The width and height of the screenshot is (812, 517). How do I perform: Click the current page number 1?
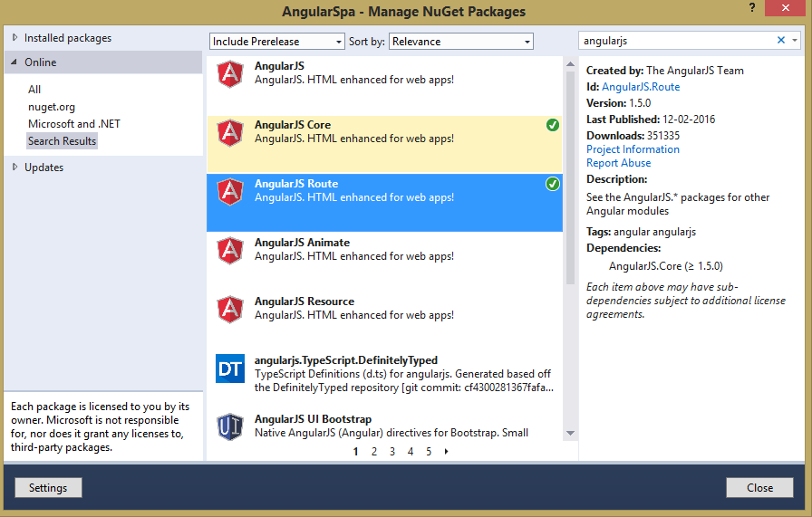click(x=356, y=451)
